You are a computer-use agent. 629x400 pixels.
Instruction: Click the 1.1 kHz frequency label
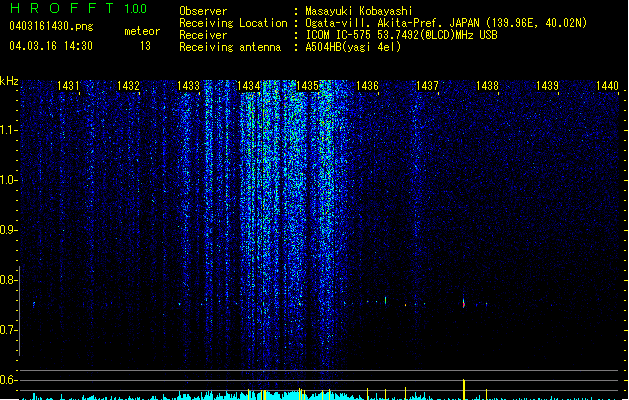tap(8, 130)
